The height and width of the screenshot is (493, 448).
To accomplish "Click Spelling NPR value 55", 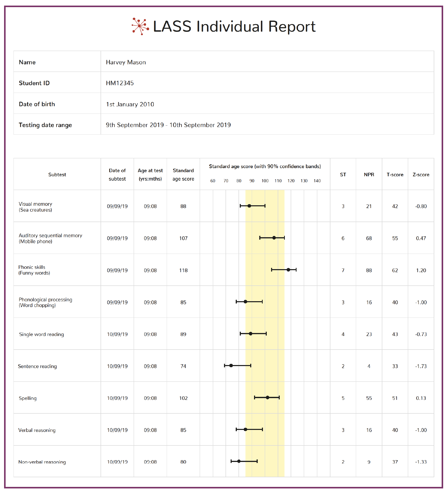I will [369, 398].
